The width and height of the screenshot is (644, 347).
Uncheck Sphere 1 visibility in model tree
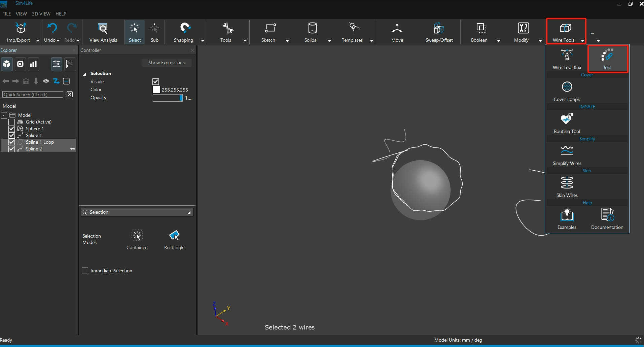(12, 129)
